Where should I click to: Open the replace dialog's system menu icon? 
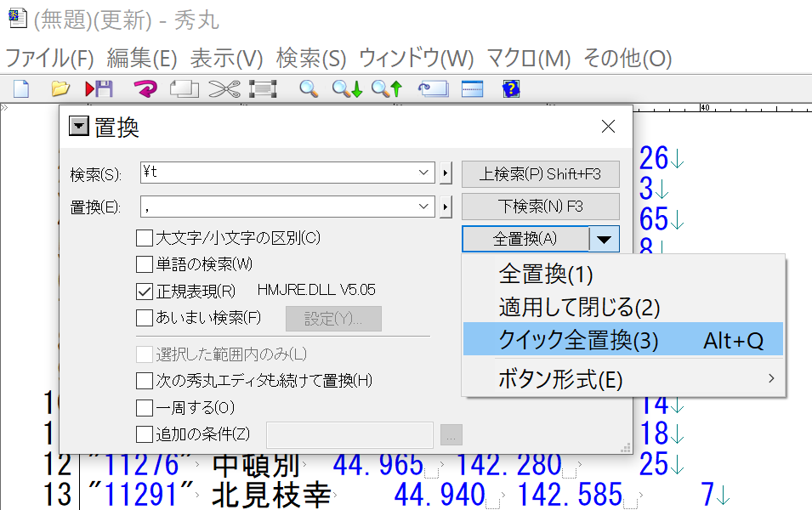79,126
